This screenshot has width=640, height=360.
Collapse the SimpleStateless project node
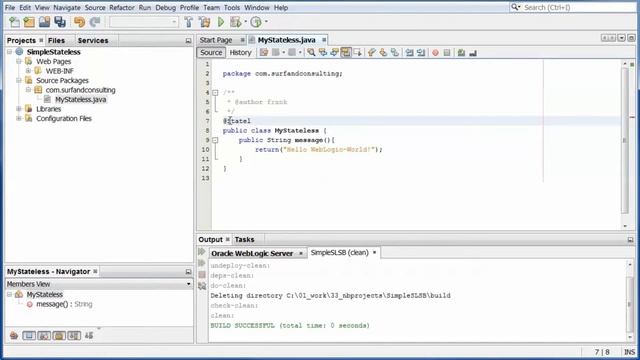9,52
